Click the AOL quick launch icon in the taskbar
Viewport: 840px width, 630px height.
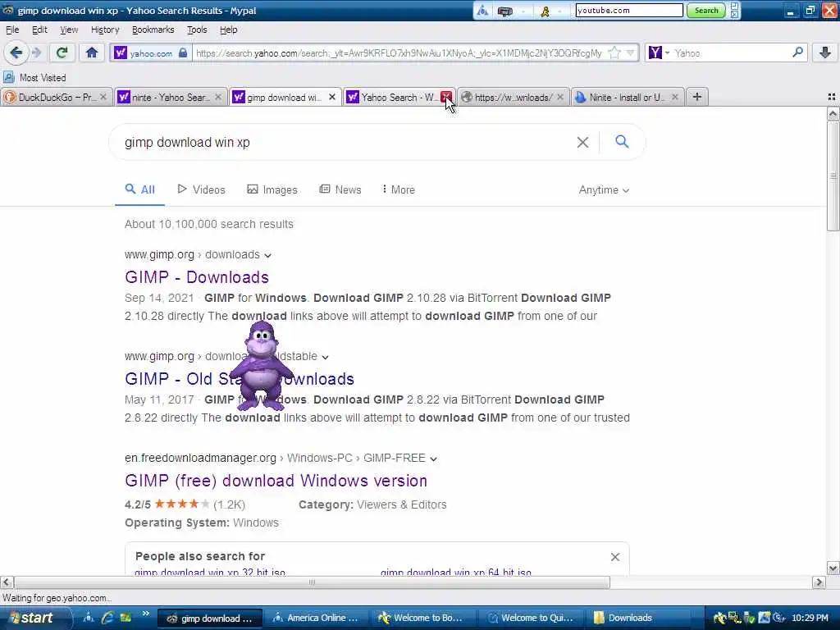(89, 618)
